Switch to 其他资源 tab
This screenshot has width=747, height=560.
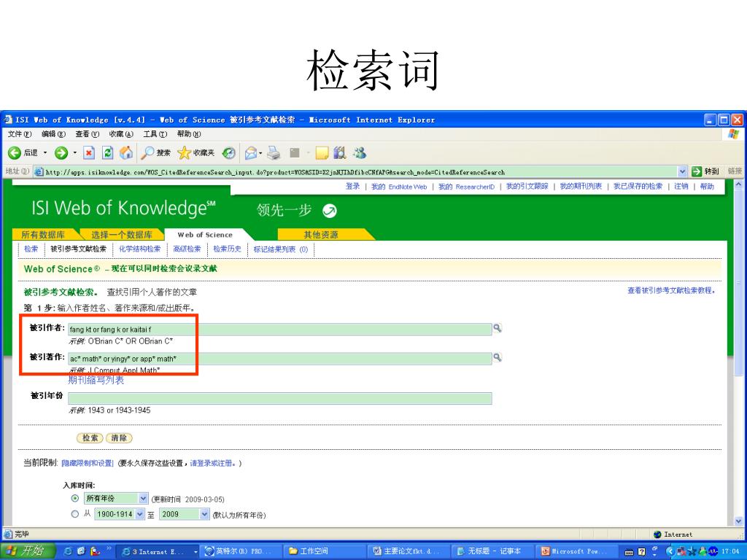click(x=321, y=234)
